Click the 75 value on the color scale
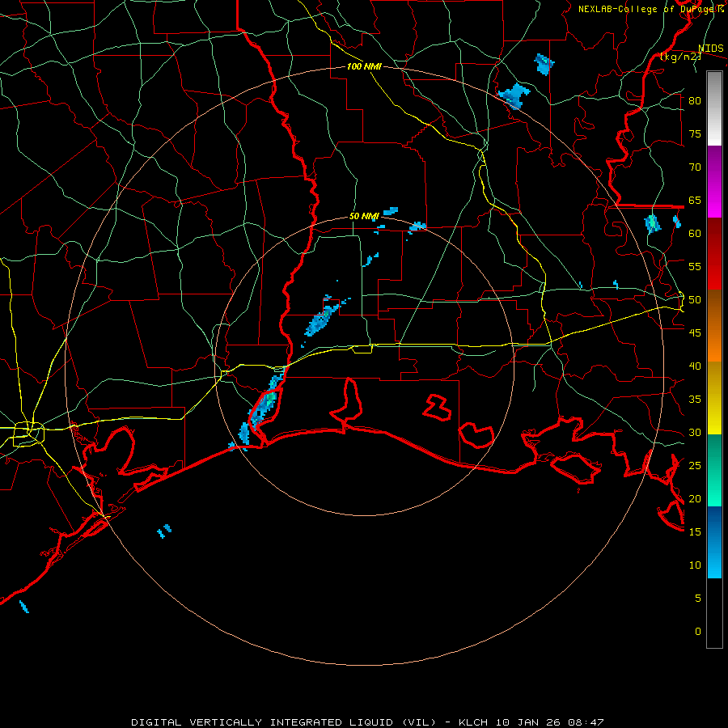Screen dimensions: 728x728 tap(695, 133)
